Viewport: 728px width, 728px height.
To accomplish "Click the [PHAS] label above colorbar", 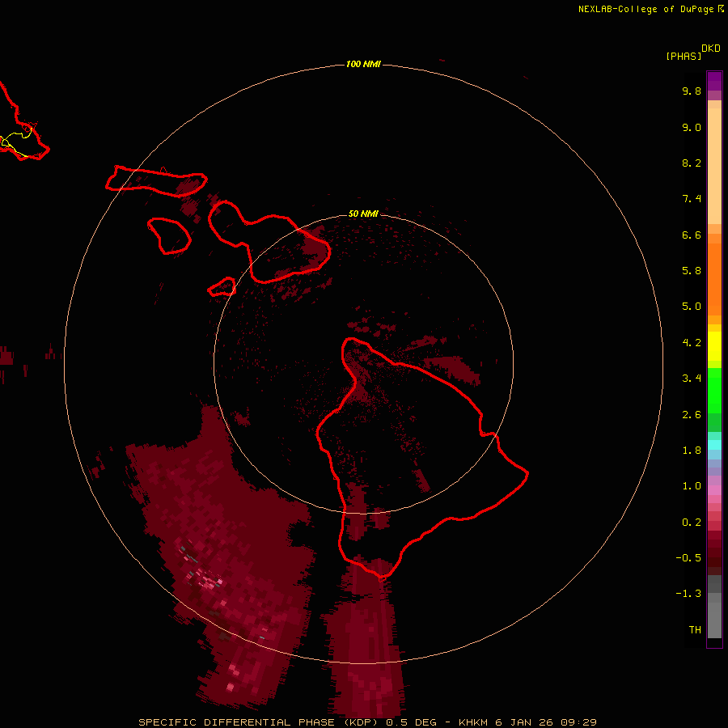I will point(684,56).
